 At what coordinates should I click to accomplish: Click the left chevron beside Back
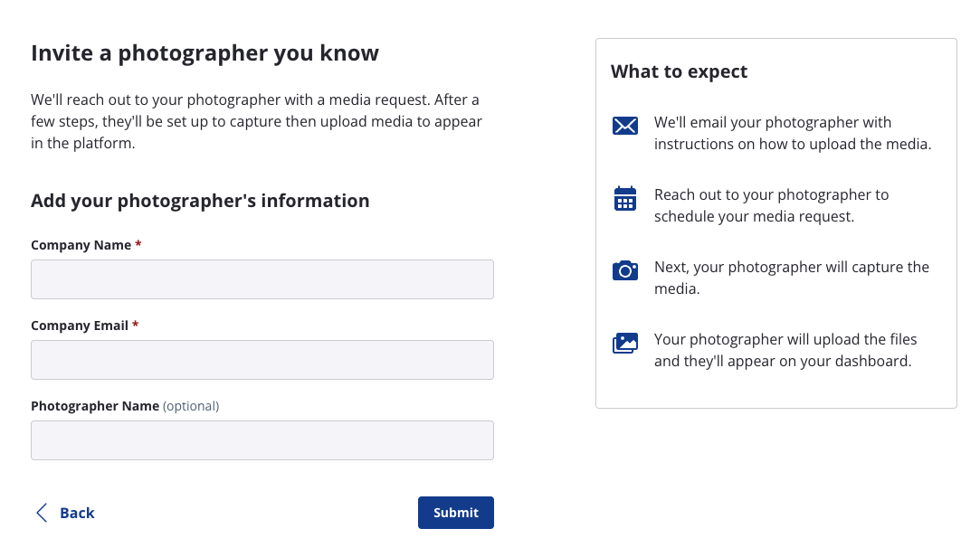click(x=41, y=513)
